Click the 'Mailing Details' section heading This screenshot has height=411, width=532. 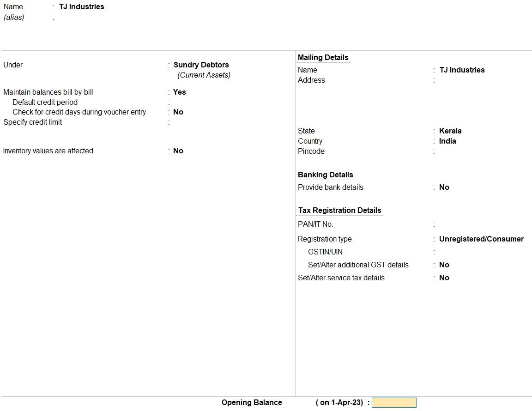323,57
